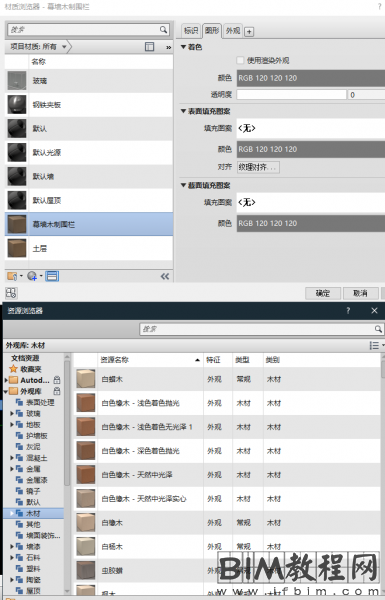The image size is (385, 600).
Task: Click the magnifier icon in material search box
Action: point(163,29)
